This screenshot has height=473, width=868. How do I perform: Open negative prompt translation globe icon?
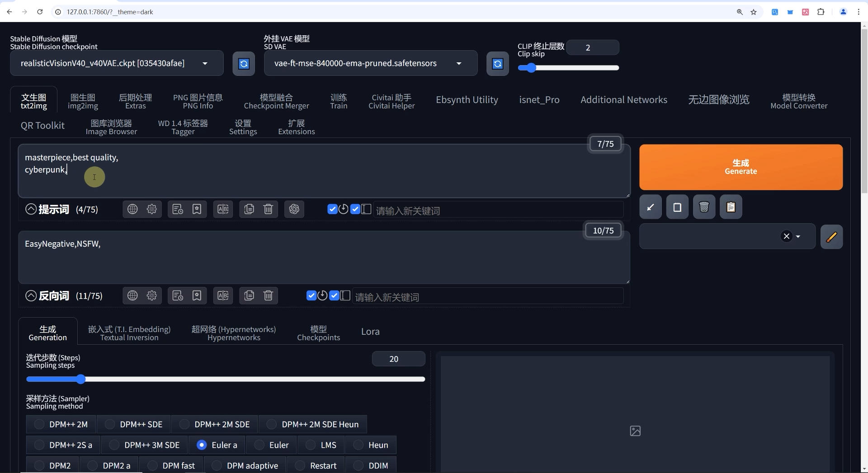pyautogui.click(x=132, y=295)
